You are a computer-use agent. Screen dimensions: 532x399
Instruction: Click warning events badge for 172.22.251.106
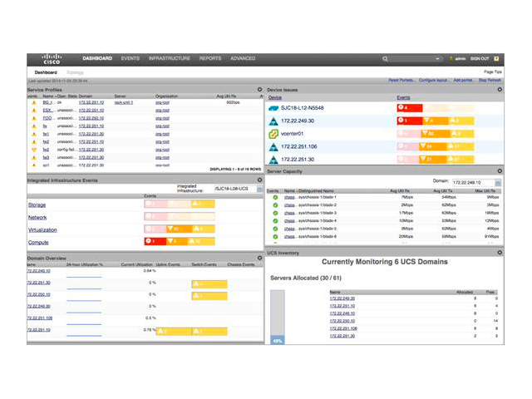tap(461, 146)
